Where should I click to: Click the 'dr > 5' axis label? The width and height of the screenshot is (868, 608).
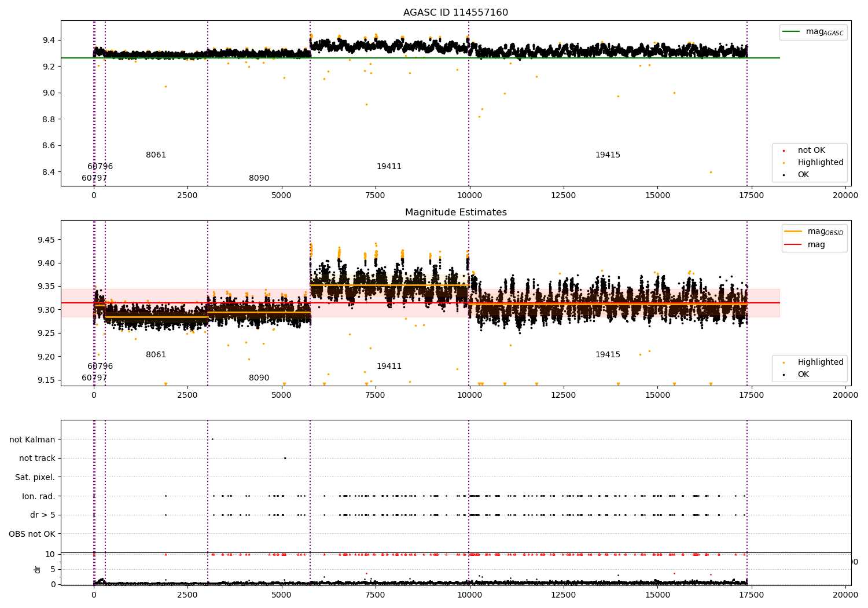pos(43,515)
